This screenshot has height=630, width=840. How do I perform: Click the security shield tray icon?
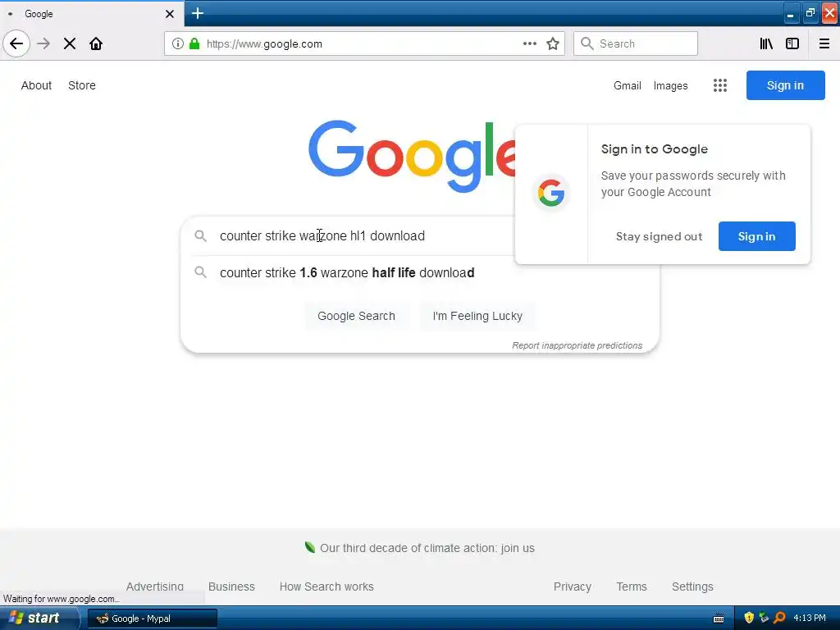(x=749, y=618)
